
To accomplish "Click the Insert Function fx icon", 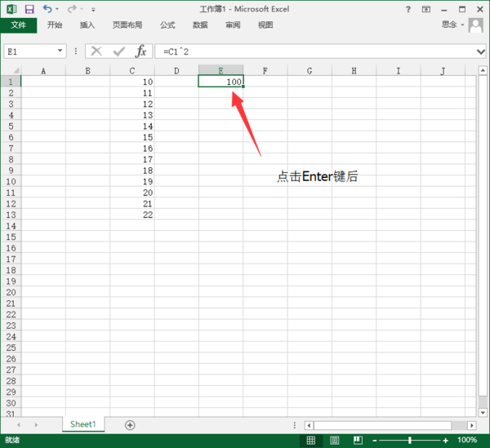I will click(x=141, y=51).
